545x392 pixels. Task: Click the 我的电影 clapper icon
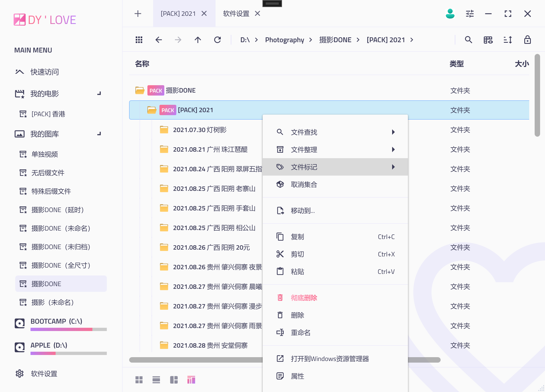[x=20, y=94]
